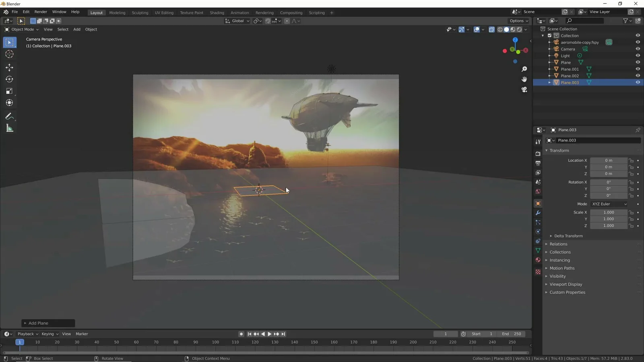Screen dimensions: 644x362
Task: Set Scale X to a new value
Action: [609, 212]
